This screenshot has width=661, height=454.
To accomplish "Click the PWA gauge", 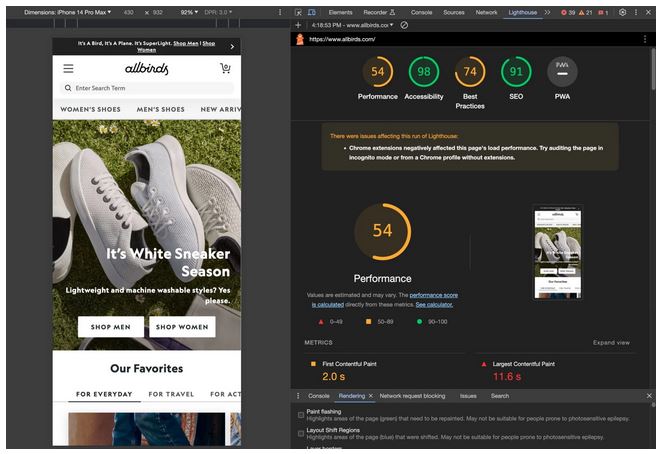I will [x=562, y=72].
